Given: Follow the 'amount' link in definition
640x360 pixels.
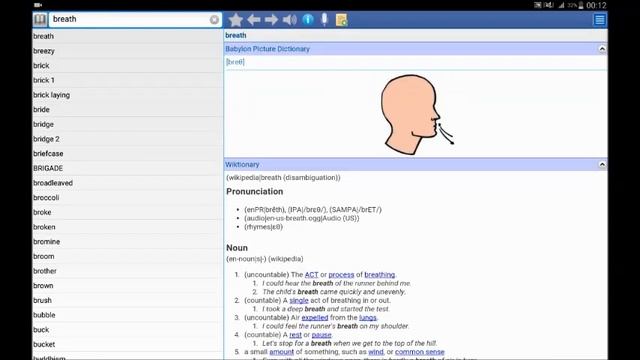Looking at the screenshot, I should pyautogui.click(x=282, y=352).
